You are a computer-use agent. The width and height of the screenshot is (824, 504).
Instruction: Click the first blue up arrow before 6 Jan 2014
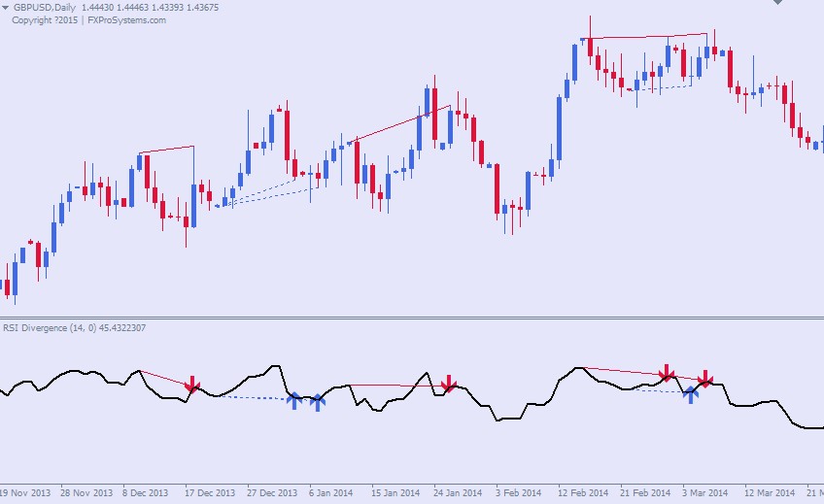294,400
